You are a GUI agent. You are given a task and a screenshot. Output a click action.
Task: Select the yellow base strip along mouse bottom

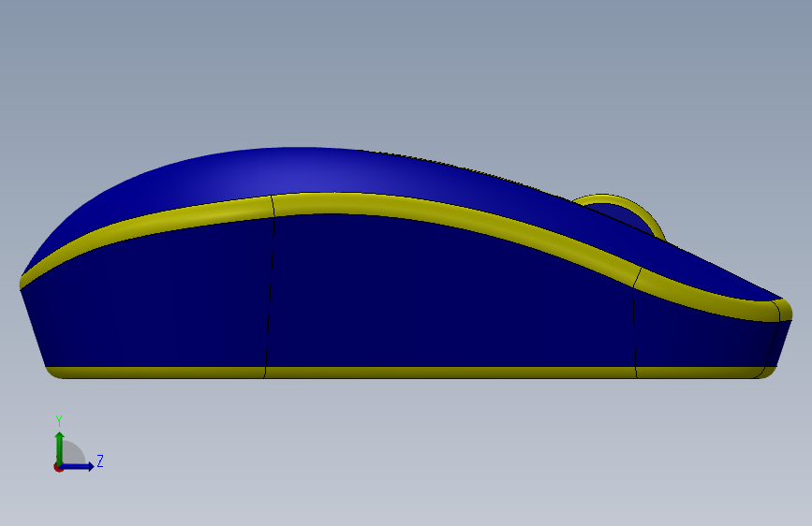pos(410,373)
